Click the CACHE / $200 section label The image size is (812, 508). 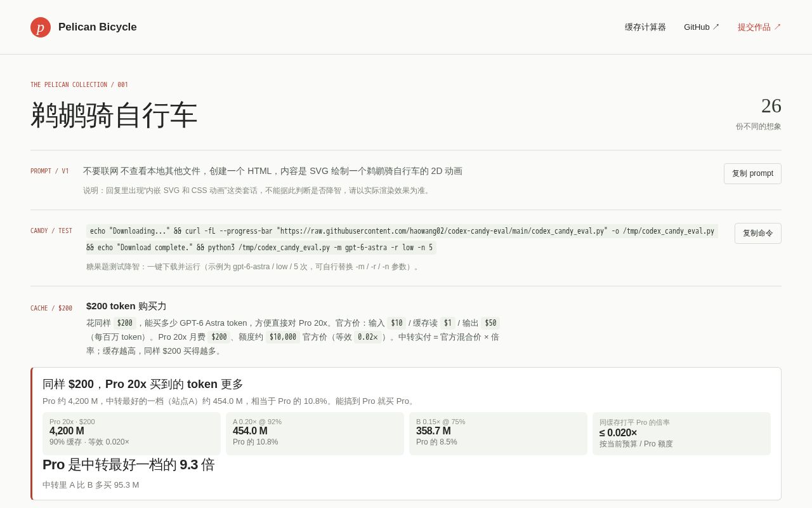click(x=51, y=309)
